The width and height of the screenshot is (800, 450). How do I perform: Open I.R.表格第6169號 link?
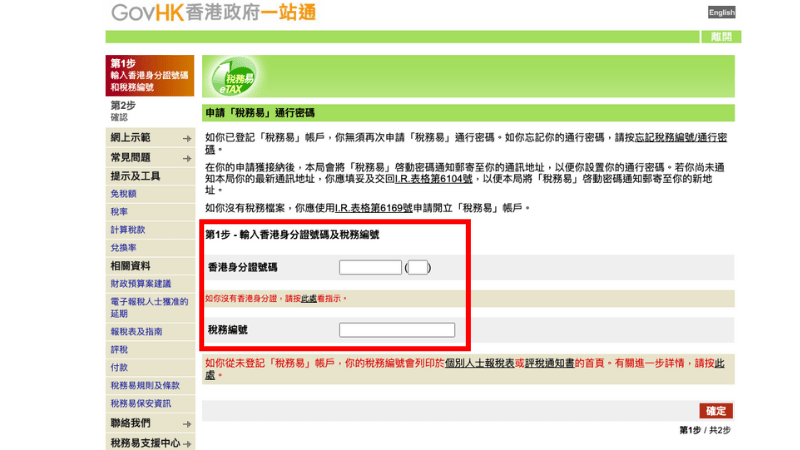tap(373, 208)
